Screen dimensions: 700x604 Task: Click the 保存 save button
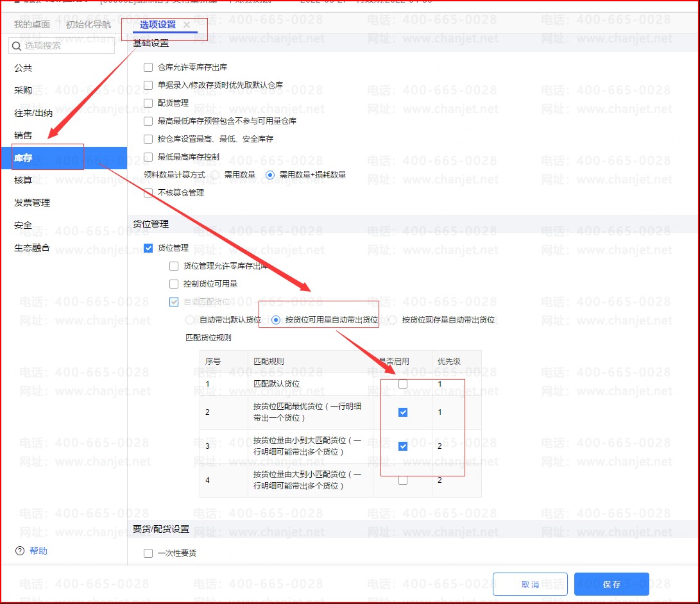[x=611, y=584]
